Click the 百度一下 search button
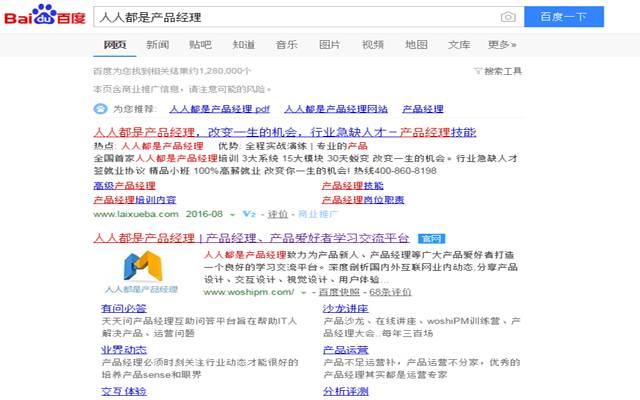 click(x=564, y=17)
